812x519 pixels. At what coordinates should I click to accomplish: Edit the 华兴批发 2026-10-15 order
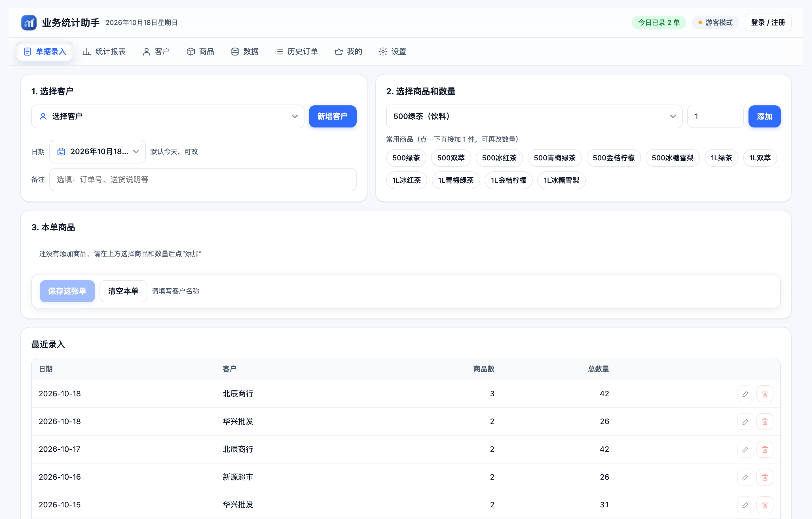point(745,505)
